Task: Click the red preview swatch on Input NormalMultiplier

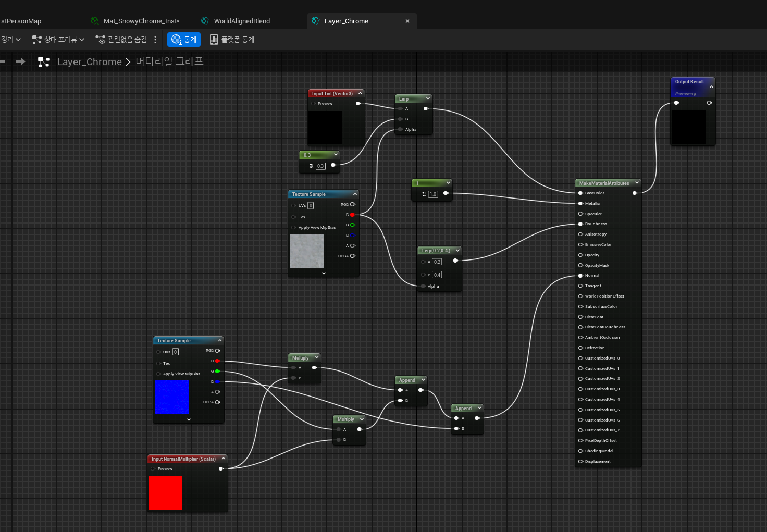Action: pos(165,493)
